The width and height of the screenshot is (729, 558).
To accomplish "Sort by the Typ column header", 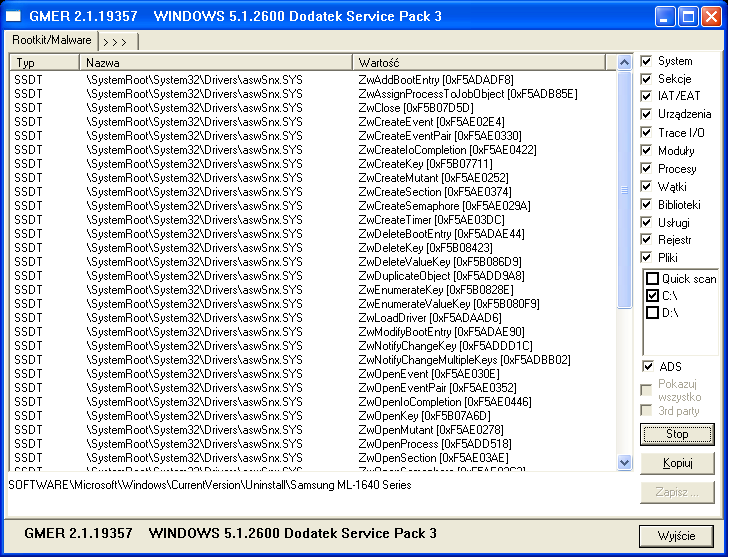I will pyautogui.click(x=45, y=62).
